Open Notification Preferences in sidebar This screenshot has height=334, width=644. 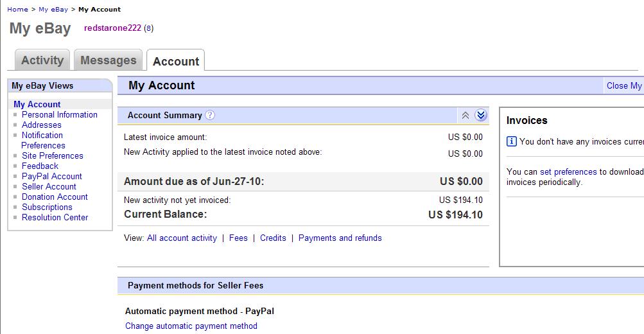(x=43, y=140)
